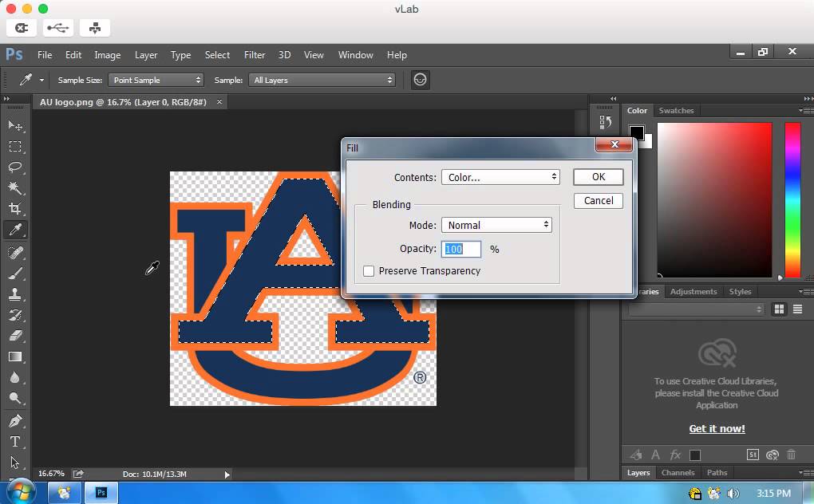814x504 pixels.
Task: Confirm the Fill dialog with OK
Action: pos(598,176)
